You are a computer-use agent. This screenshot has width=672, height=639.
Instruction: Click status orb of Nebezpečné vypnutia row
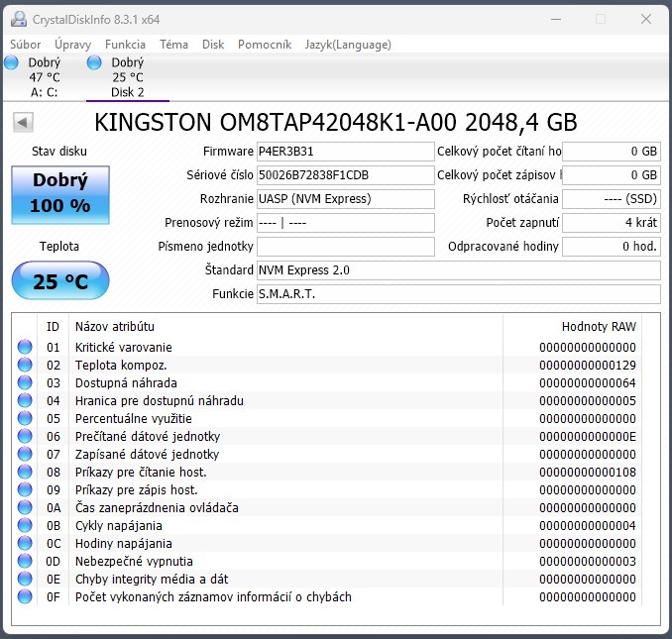click(25, 561)
